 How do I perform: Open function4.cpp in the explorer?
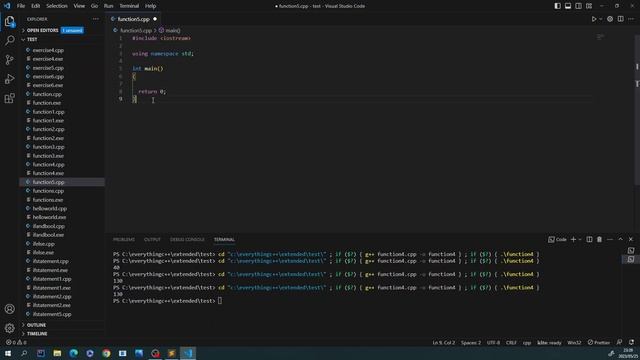pyautogui.click(x=48, y=164)
